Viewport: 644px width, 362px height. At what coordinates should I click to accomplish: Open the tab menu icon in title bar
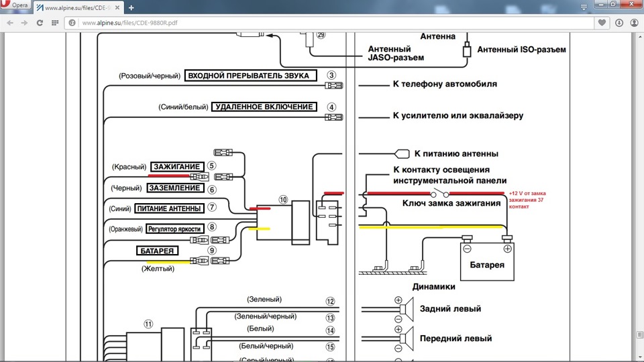(x=584, y=7)
